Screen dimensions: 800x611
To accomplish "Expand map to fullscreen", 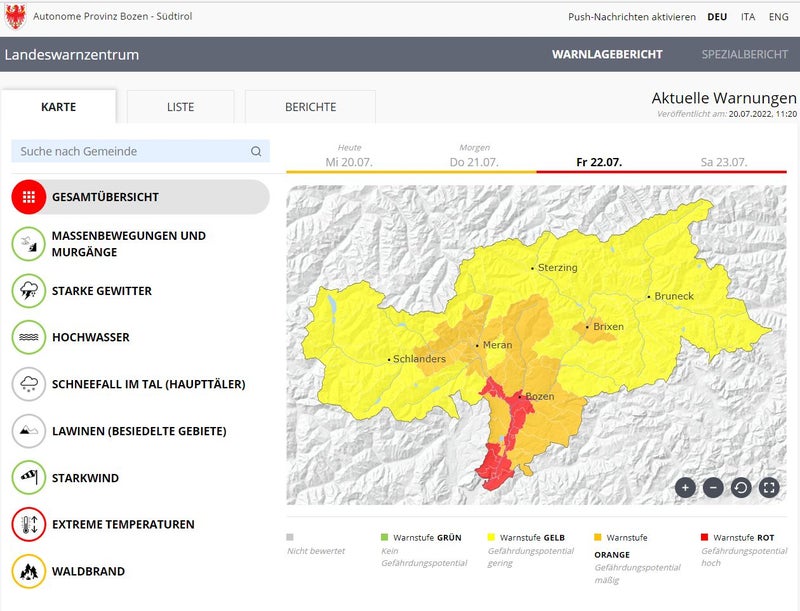I will point(769,488).
